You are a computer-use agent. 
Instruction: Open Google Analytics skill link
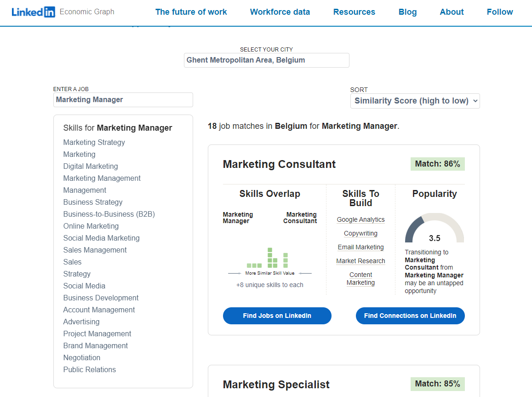tap(360, 219)
